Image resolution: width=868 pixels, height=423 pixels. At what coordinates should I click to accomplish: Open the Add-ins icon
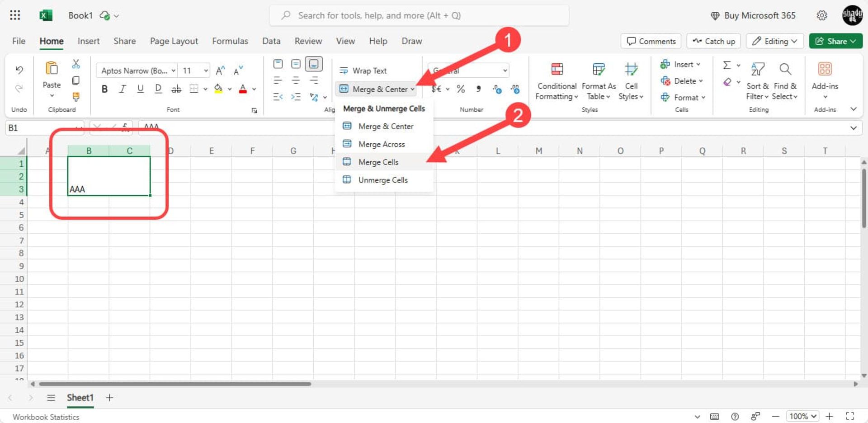click(x=825, y=70)
